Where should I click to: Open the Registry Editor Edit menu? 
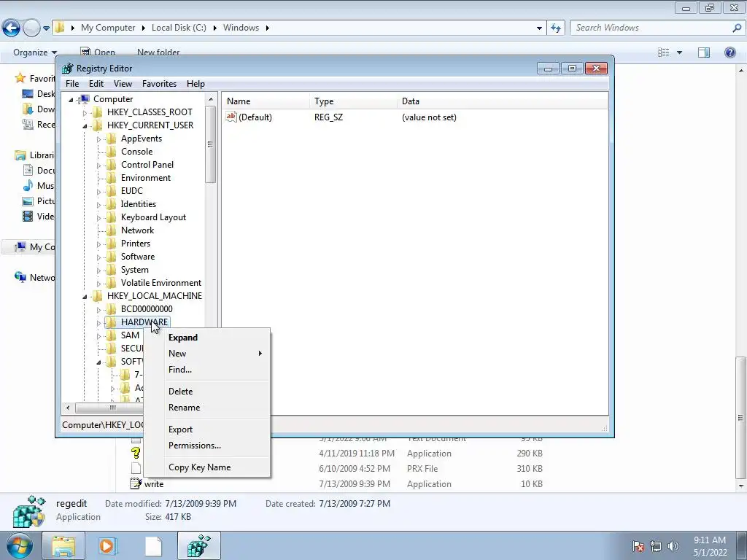tap(96, 84)
